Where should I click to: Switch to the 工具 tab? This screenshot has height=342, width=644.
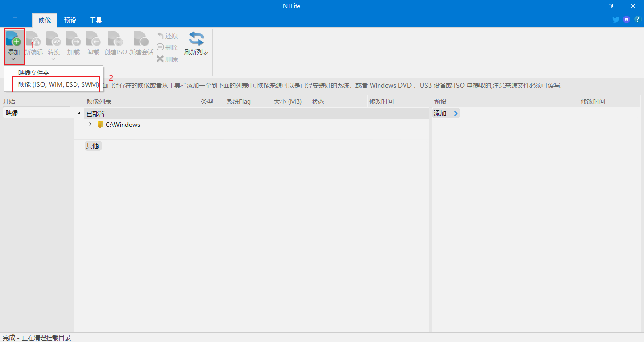[x=96, y=20]
